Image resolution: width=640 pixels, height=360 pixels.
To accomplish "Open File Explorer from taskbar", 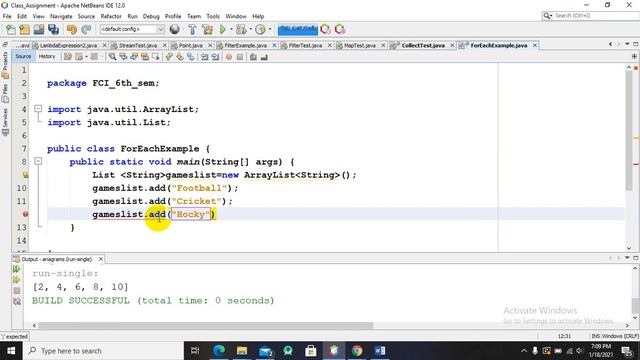I will 242,351.
